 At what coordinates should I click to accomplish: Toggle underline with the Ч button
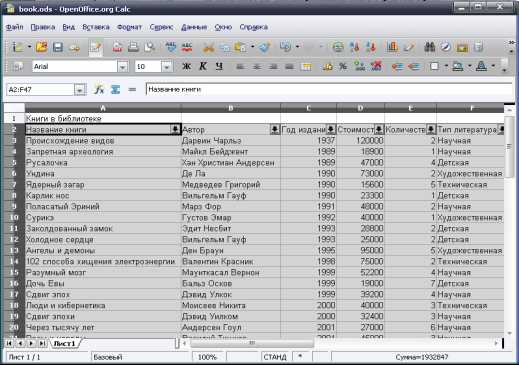pos(219,66)
